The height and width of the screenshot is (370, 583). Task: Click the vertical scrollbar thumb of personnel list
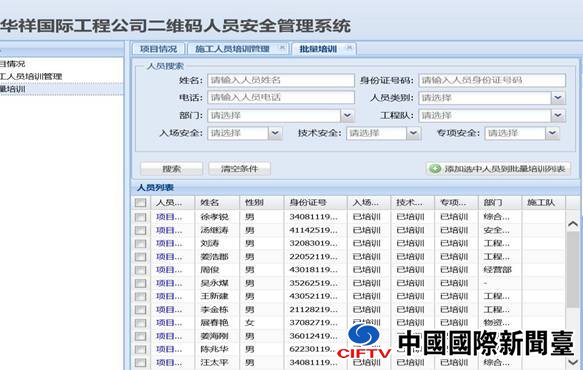click(573, 270)
